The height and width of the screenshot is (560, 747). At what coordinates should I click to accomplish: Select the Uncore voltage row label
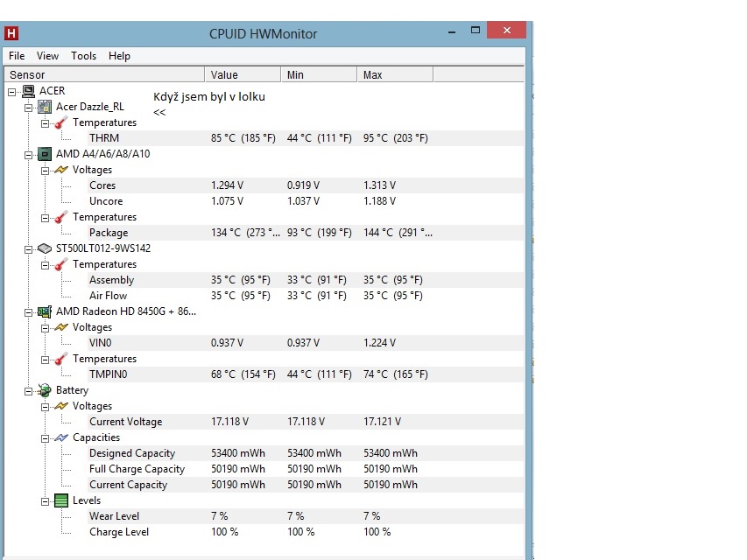tap(106, 201)
